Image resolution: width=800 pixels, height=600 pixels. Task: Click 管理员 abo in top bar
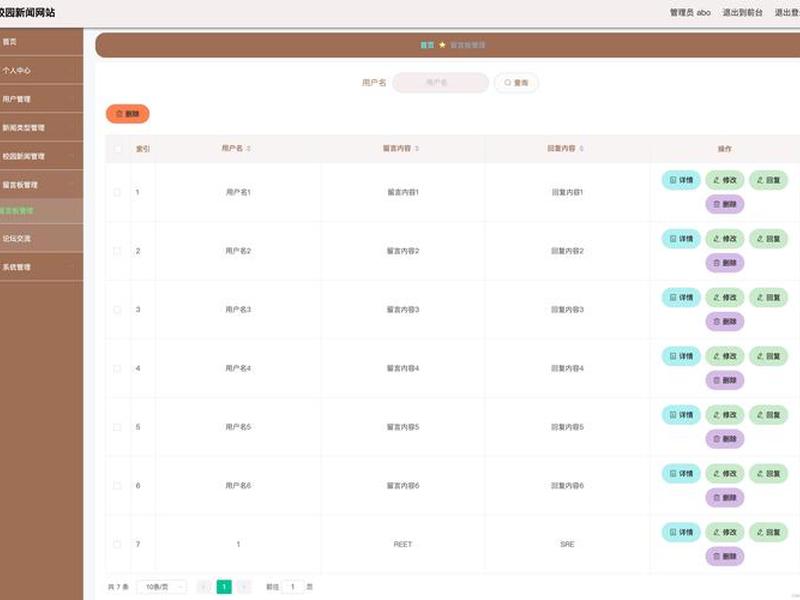[x=690, y=13]
